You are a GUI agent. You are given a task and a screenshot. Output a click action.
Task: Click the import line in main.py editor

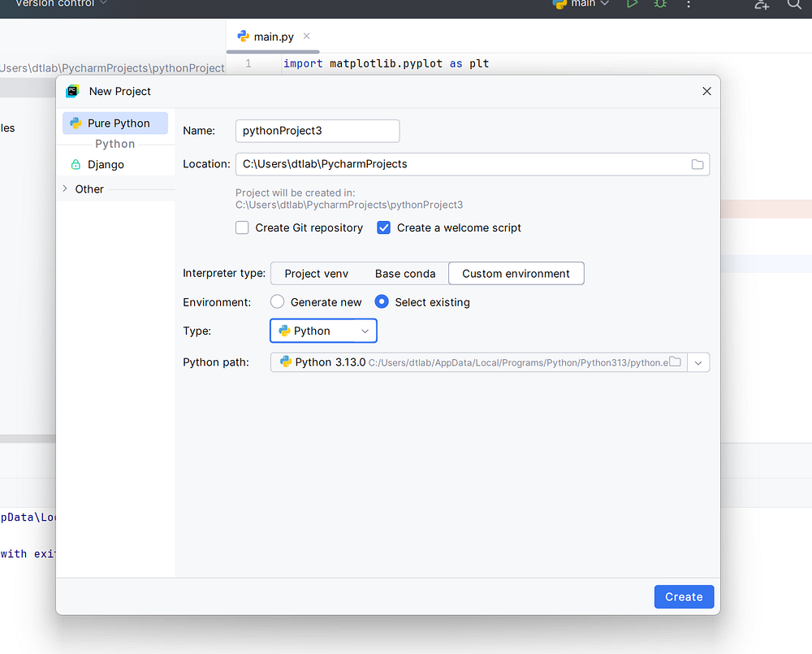click(386, 63)
